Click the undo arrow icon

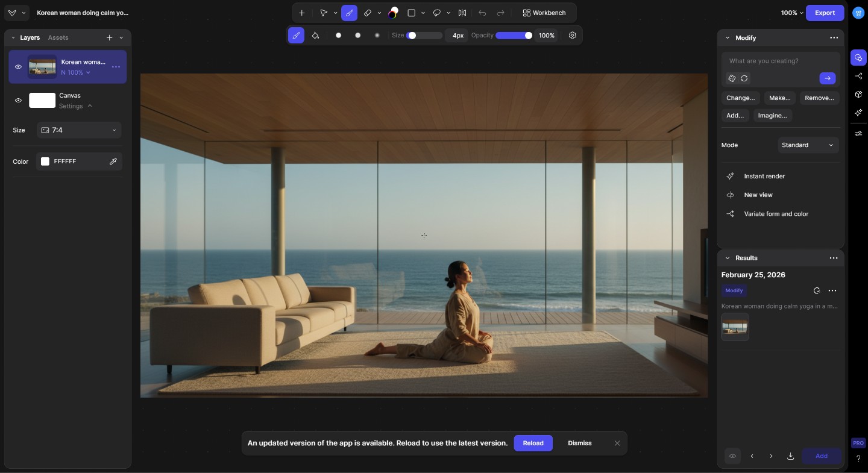[482, 13]
